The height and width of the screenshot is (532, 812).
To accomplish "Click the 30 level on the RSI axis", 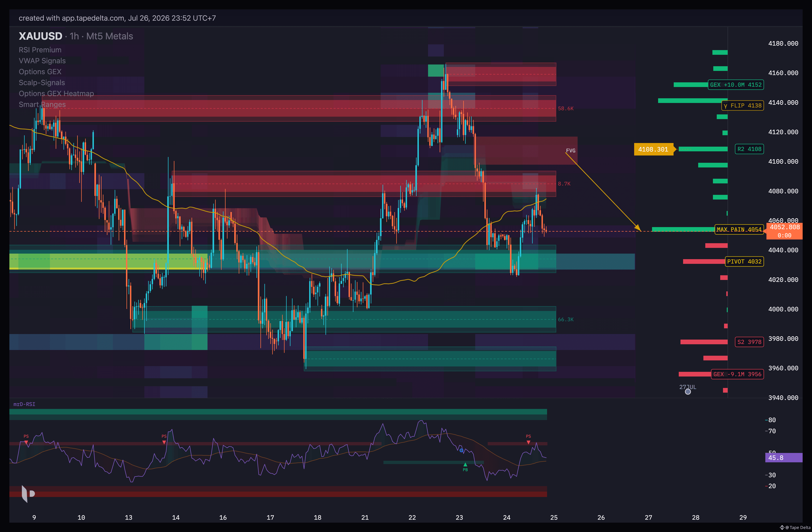I will 772,475.
